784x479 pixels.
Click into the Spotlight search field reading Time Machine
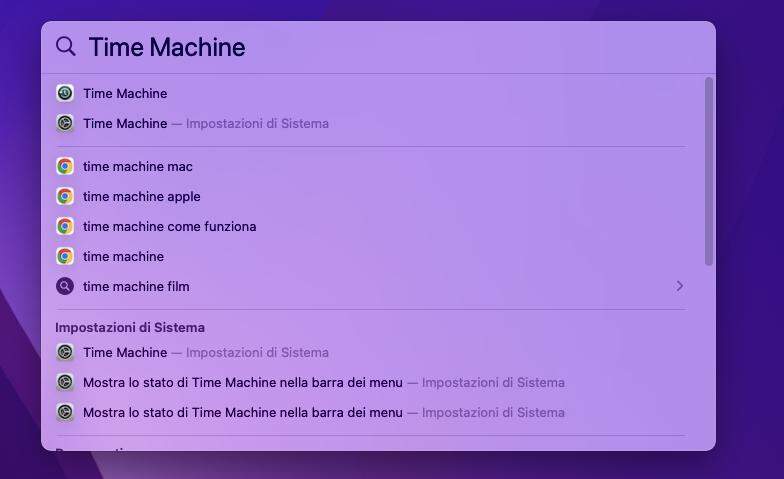[x=166, y=47]
